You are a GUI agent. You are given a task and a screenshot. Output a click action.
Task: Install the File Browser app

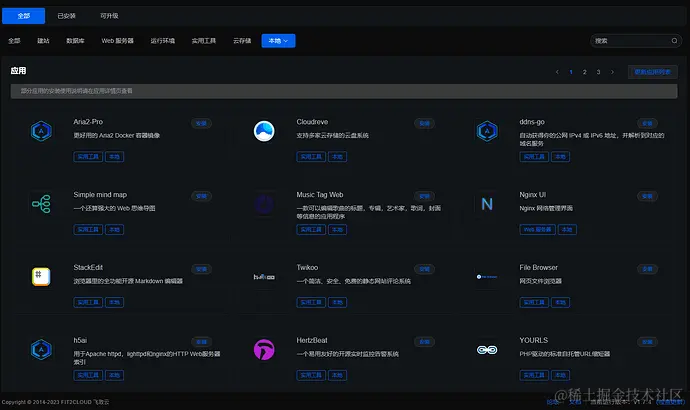[x=647, y=269]
